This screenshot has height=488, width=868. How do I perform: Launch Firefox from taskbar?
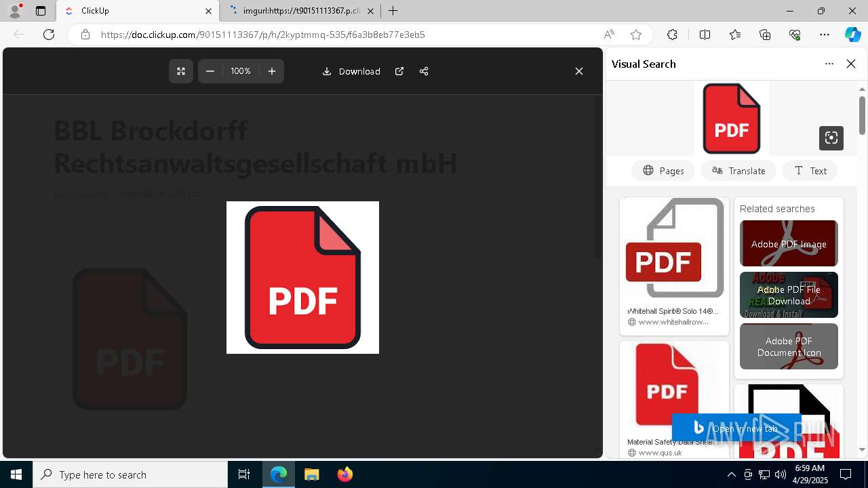pos(345,474)
